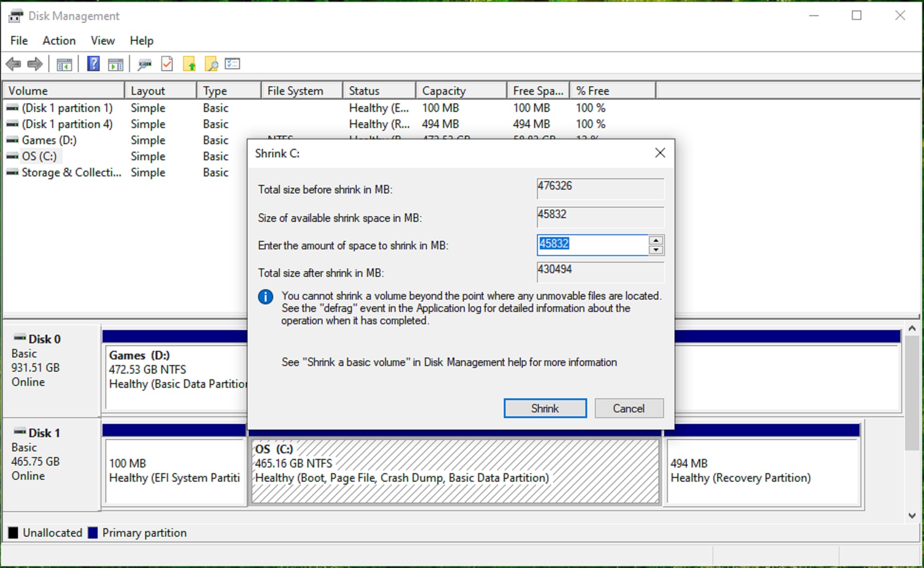Click total size before shrink field 476326
This screenshot has width=924, height=568.
(x=601, y=189)
